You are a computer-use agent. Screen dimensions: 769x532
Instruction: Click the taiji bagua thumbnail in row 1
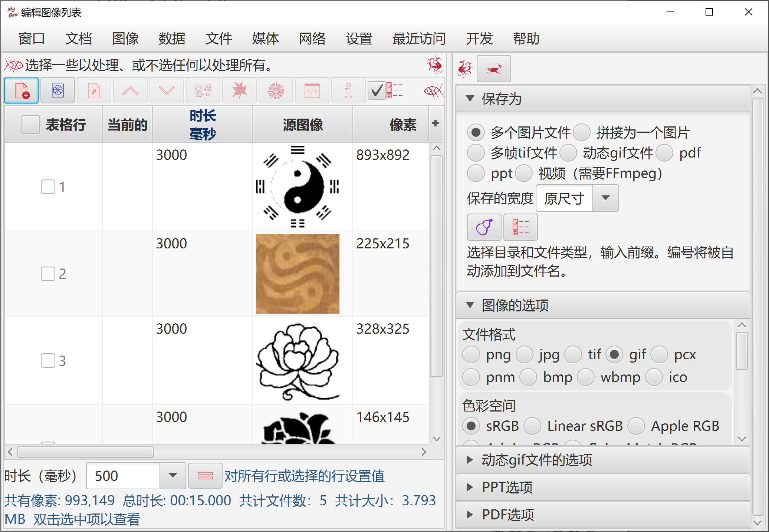pos(298,186)
